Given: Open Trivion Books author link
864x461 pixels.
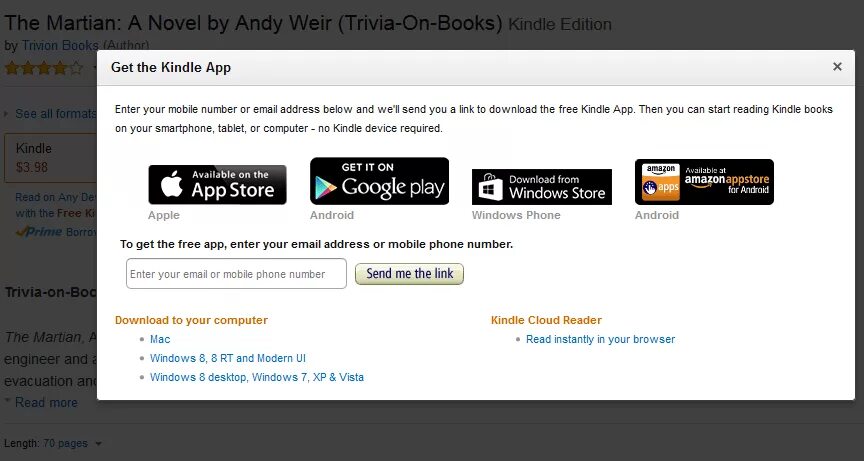Looking at the screenshot, I should tap(60, 46).
